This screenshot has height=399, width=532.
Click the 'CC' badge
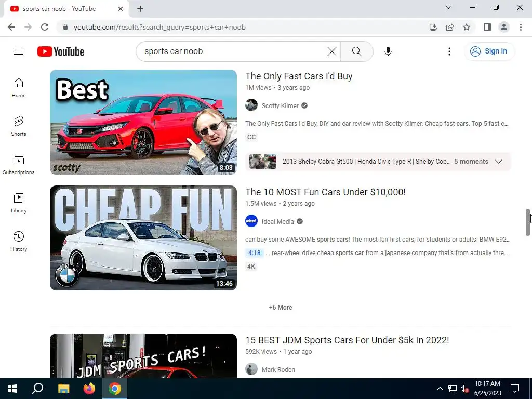click(x=251, y=137)
